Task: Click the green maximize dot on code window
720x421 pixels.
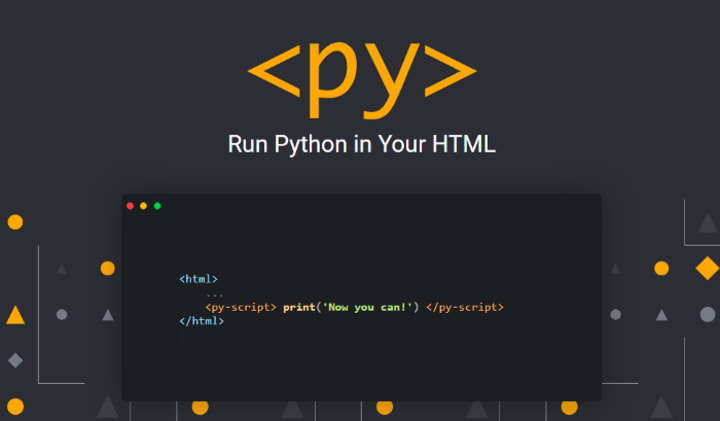Action: [158, 206]
